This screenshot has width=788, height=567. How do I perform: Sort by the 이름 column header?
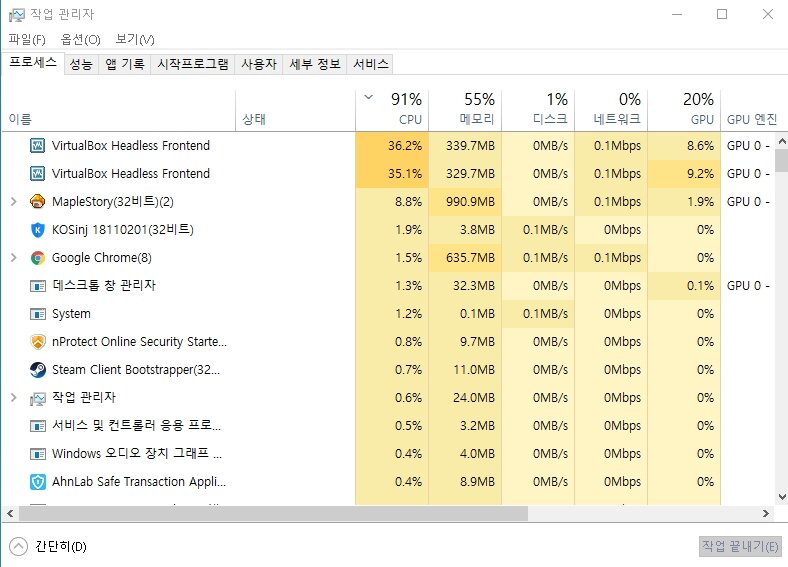pyautogui.click(x=119, y=111)
